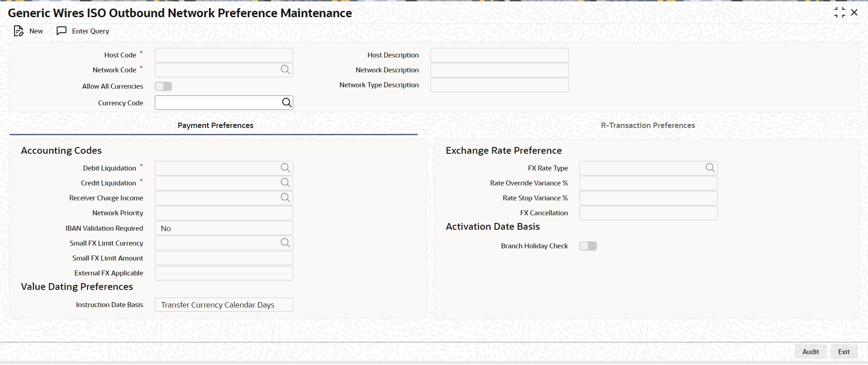This screenshot has height=365, width=868.
Task: Open the External FX Applicable dropdown
Action: (x=224, y=273)
